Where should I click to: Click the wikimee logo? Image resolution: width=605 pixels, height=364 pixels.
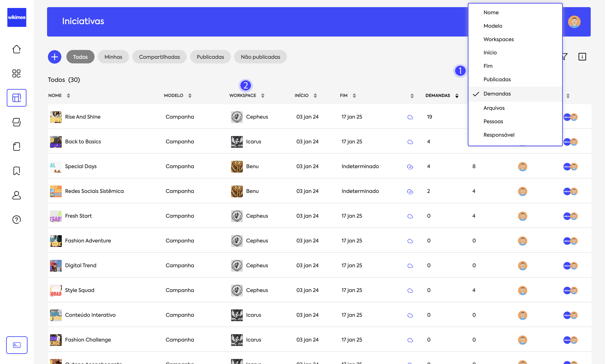tap(17, 17)
